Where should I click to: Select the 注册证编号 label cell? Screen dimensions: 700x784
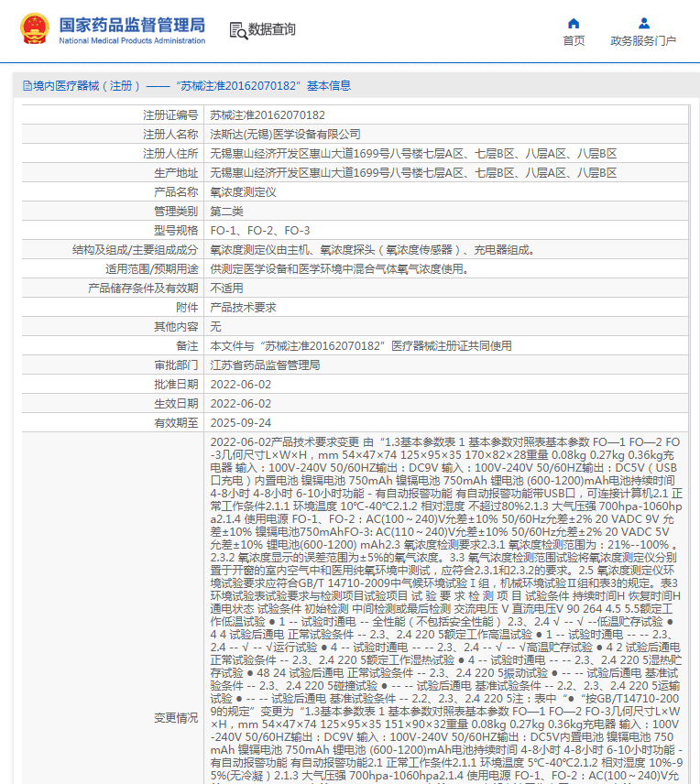pyautogui.click(x=170, y=115)
